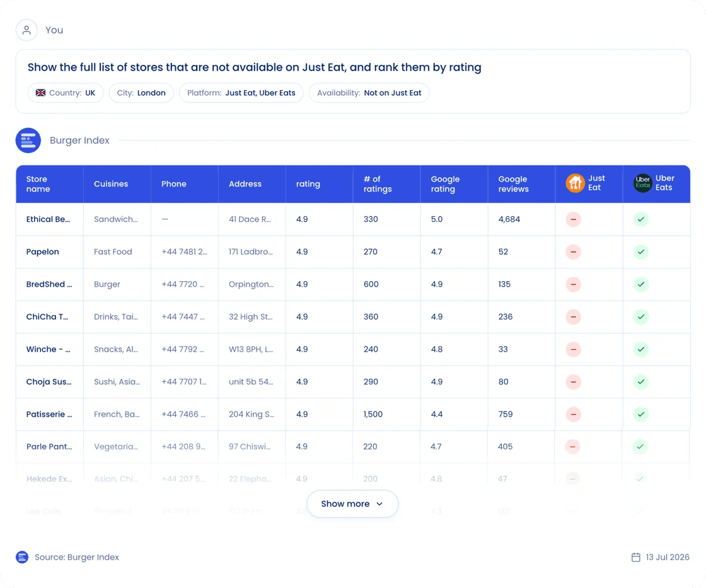Open the Source: Burger Index link
This screenshot has height=588, width=706.
click(77, 557)
